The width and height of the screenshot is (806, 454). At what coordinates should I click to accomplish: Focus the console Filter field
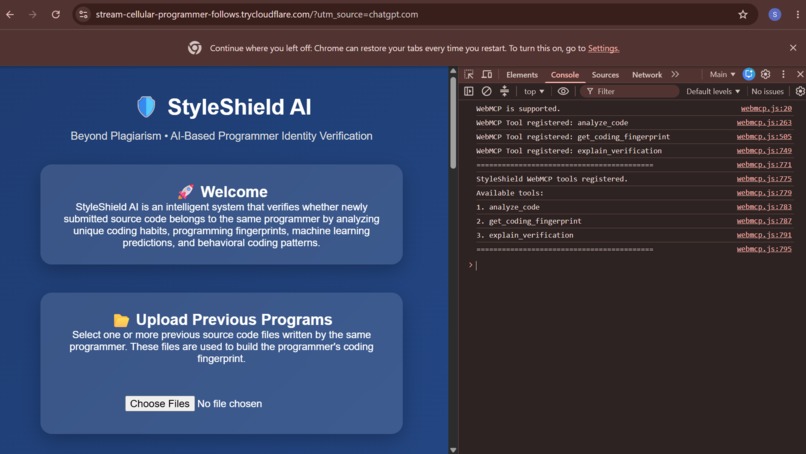pos(630,92)
